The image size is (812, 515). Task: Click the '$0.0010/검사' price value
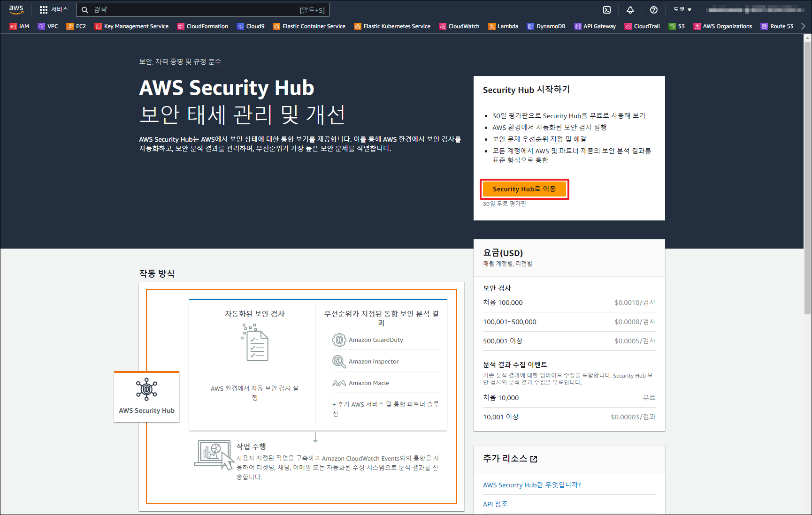tap(635, 303)
